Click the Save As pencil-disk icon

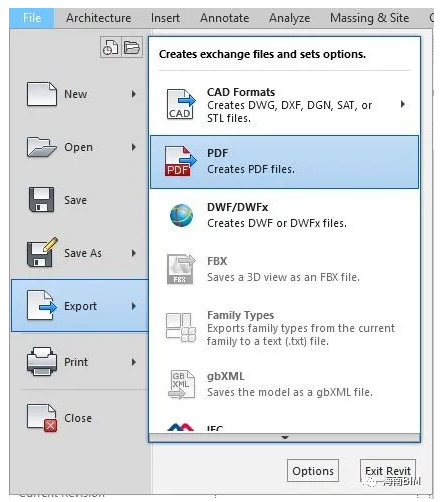[x=42, y=252]
